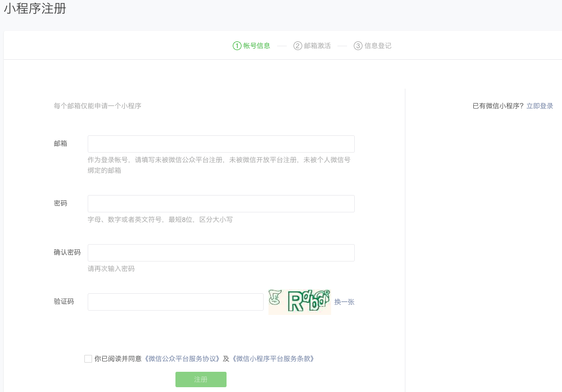The height and width of the screenshot is (392, 562).
Task: Click the 小程序注册 page heading
Action: coord(35,9)
